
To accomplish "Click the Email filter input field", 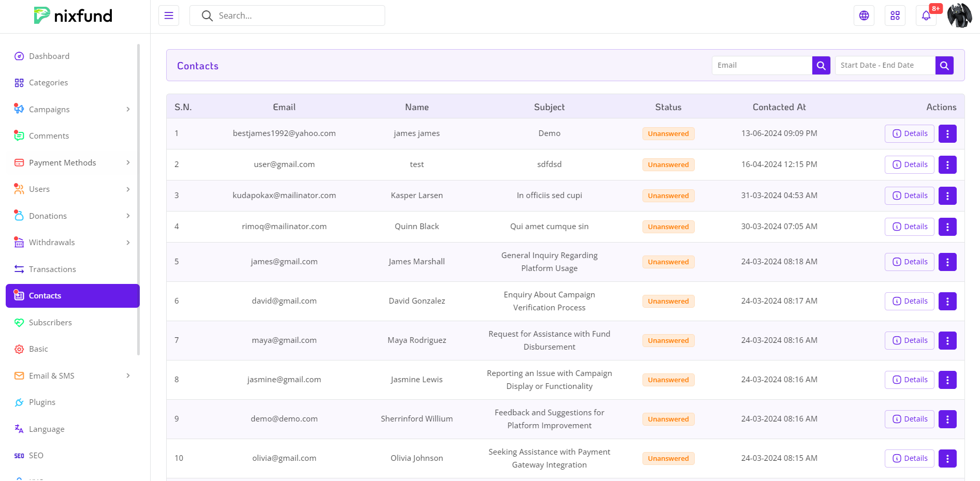I will pyautogui.click(x=762, y=66).
